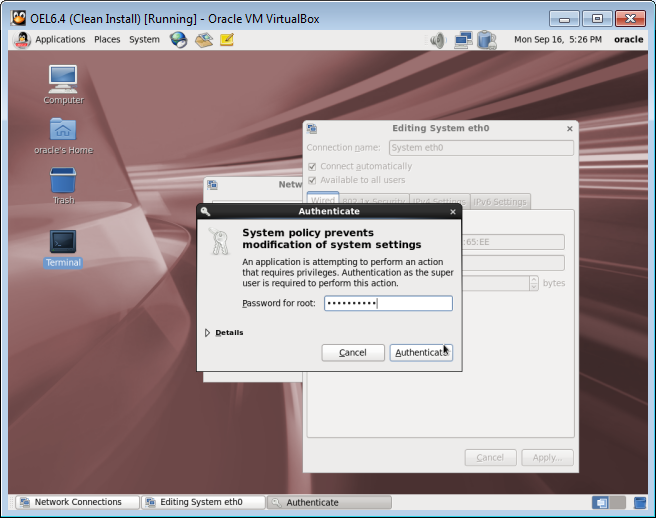Switch to the first workspace

pyautogui.click(x=600, y=502)
